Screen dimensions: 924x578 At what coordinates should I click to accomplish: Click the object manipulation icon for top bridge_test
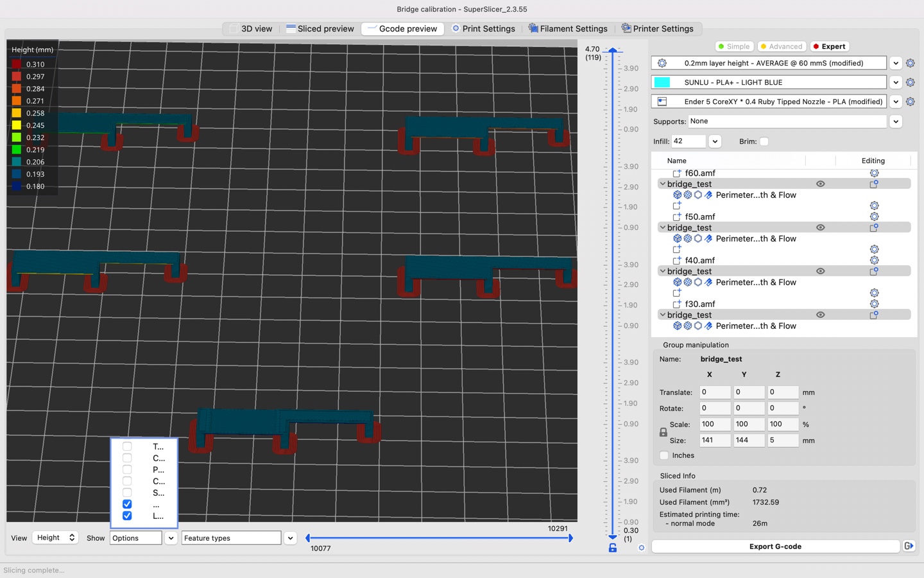click(x=873, y=184)
